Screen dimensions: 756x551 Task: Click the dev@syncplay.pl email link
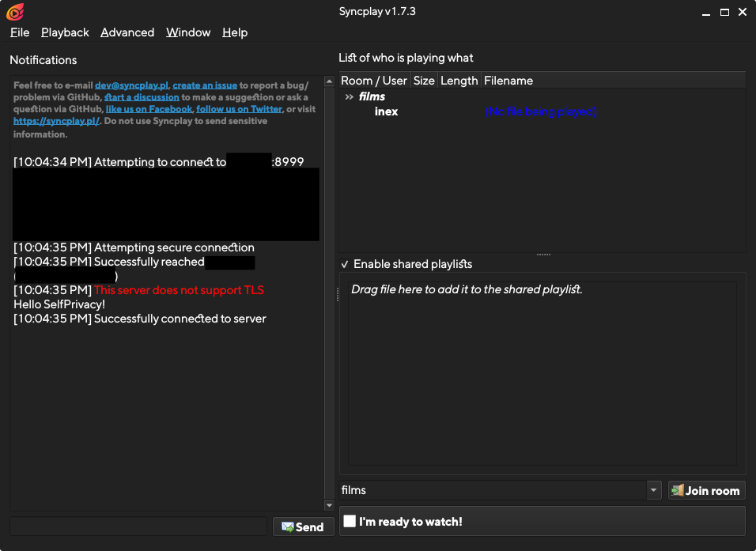[x=131, y=85]
